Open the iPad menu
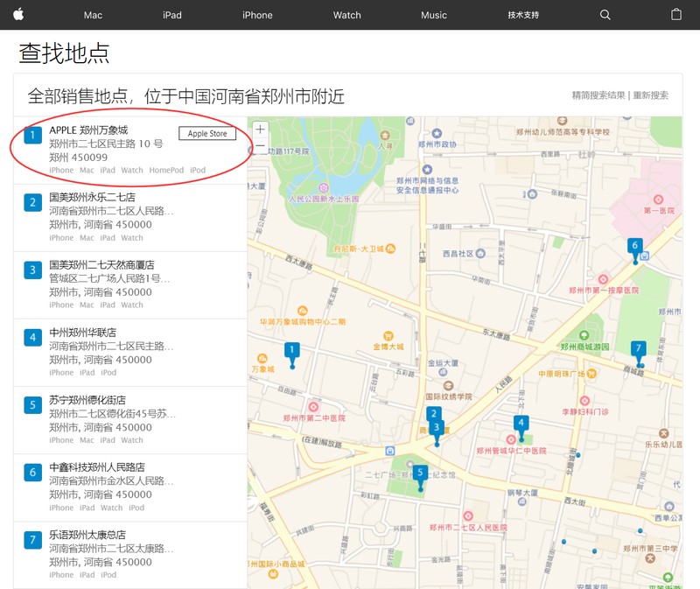This screenshot has height=589, width=700. (x=172, y=15)
